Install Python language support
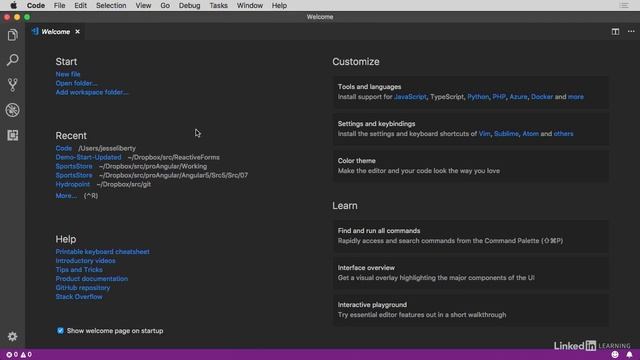The height and width of the screenshot is (360, 640). [x=478, y=97]
